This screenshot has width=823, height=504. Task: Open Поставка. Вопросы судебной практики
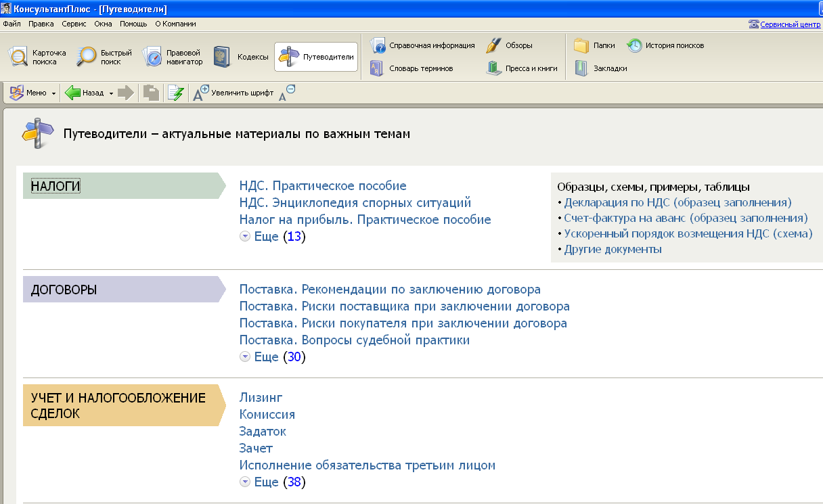[355, 340]
